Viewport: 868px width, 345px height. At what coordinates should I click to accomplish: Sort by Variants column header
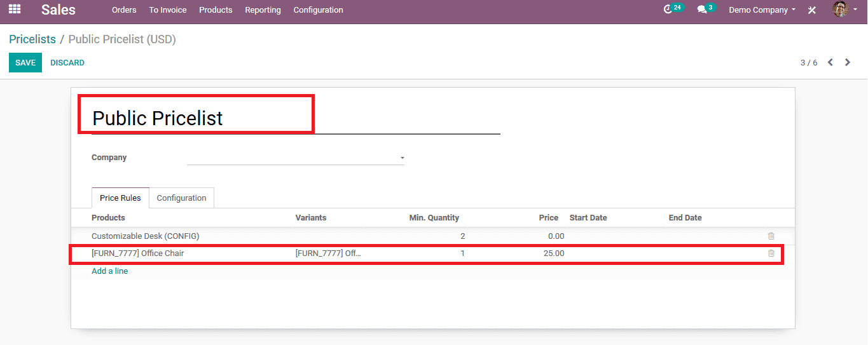click(x=311, y=217)
